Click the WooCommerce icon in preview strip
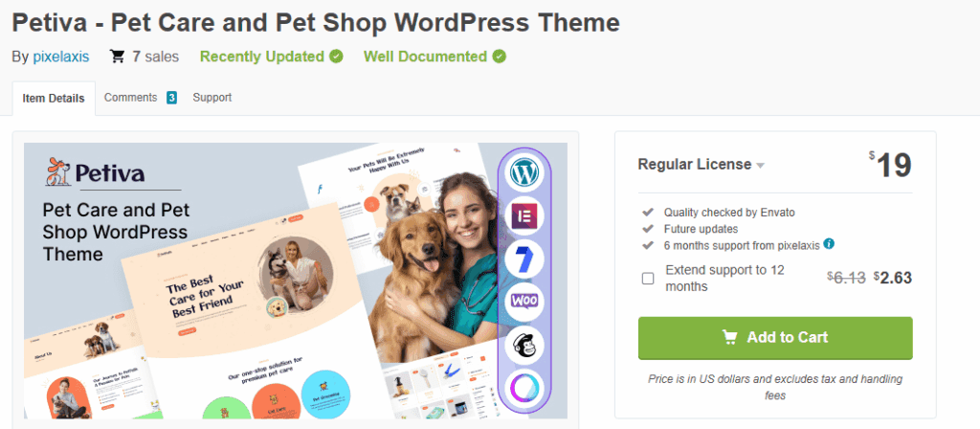The height and width of the screenshot is (429, 980). [x=524, y=302]
